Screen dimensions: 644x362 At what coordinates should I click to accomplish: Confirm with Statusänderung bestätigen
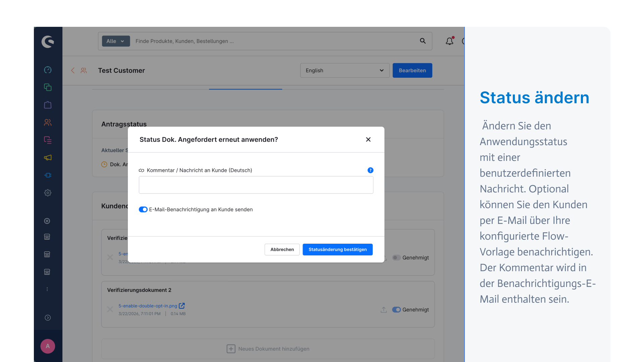[x=337, y=249]
